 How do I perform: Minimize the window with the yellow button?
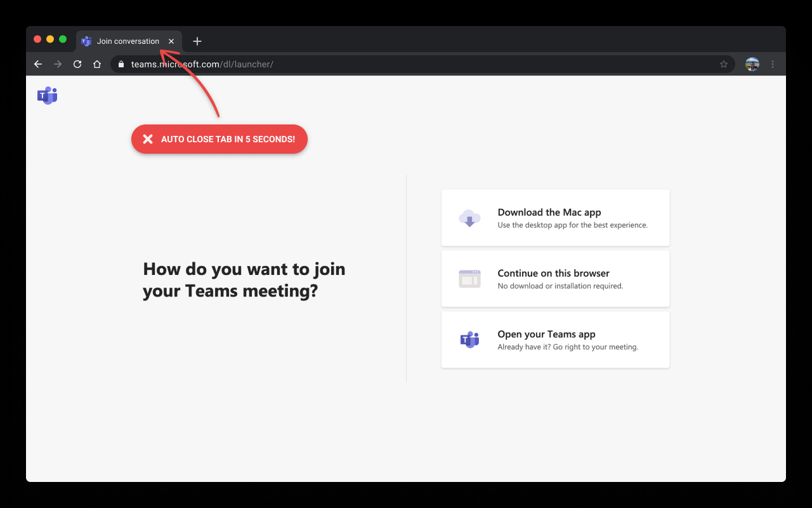(x=50, y=39)
